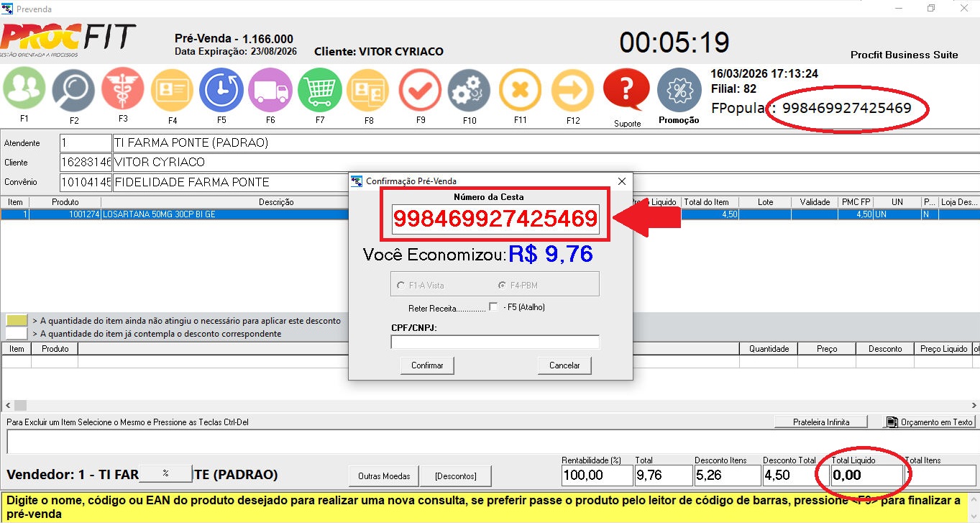This screenshot has width=980, height=523.
Task: Check the Reter Receita F5 checkbox
Action: click(493, 307)
